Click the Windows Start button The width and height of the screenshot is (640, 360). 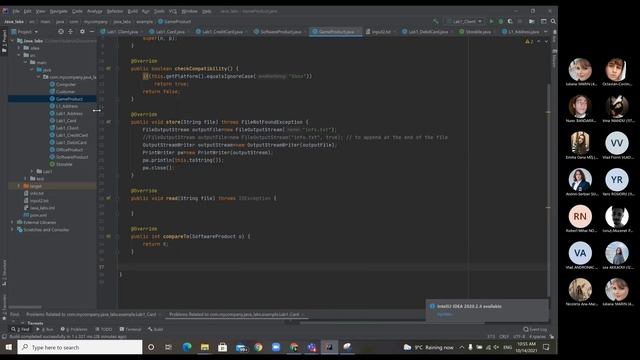8,347
